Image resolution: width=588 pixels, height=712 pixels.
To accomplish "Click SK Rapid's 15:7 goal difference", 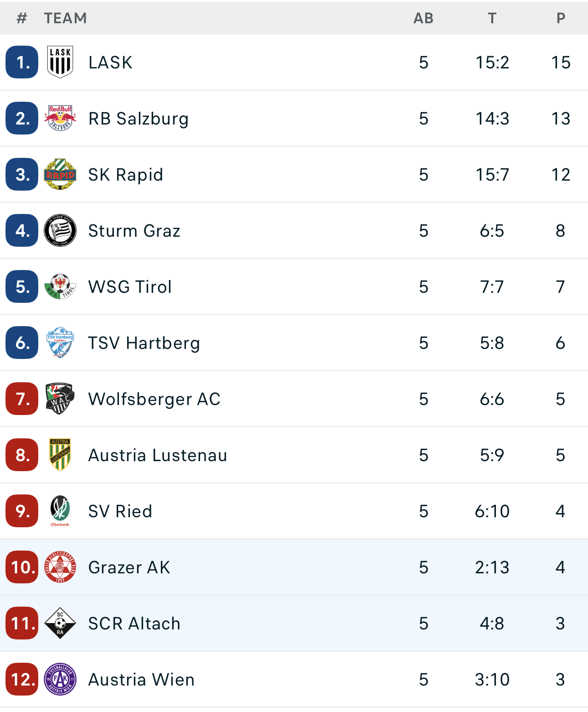I will pyautogui.click(x=492, y=175).
